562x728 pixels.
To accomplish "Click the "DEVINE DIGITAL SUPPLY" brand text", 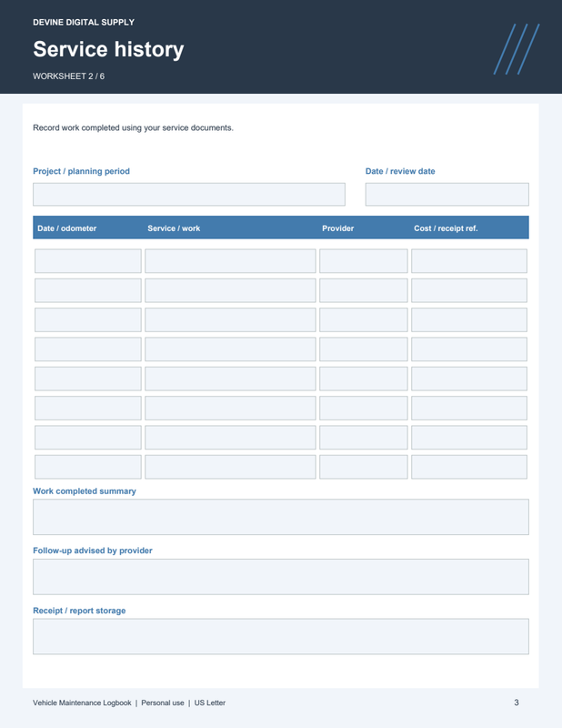I will click(84, 22).
